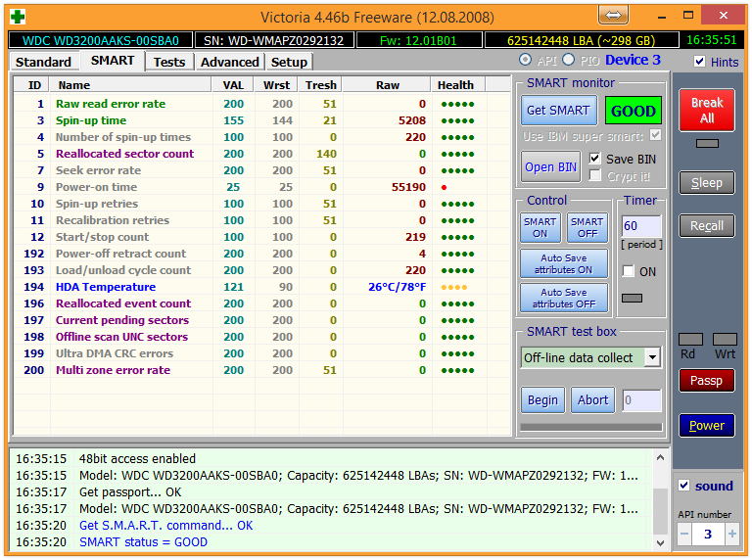The height and width of the screenshot is (560, 752).
Task: Open the SMART test box dropdown
Action: coord(652,357)
